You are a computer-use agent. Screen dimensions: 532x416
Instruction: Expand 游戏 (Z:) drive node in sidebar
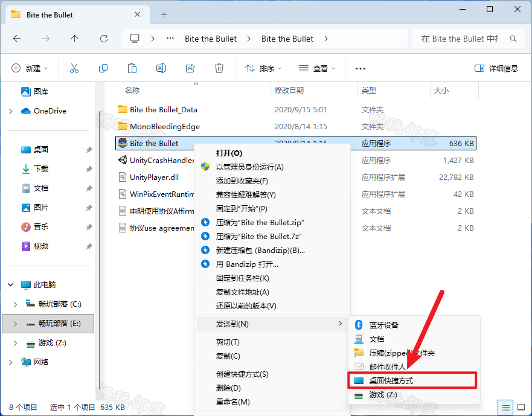tap(15, 343)
